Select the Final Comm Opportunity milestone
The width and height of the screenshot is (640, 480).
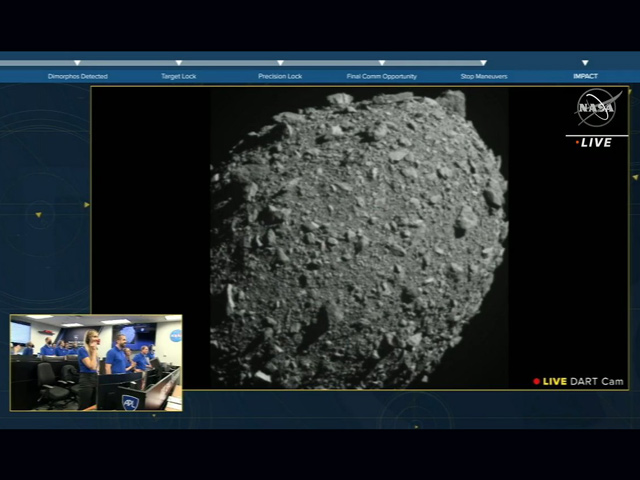pyautogui.click(x=382, y=77)
